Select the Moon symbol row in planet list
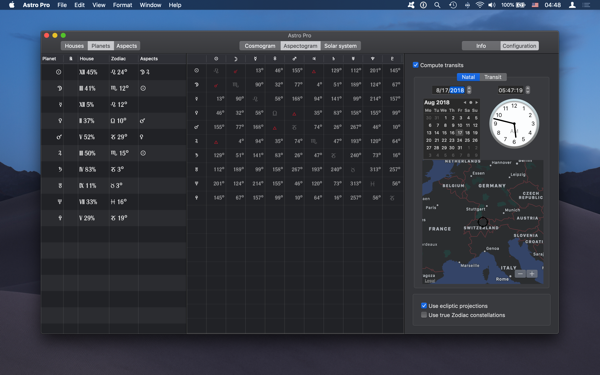600x375 pixels. click(x=114, y=88)
